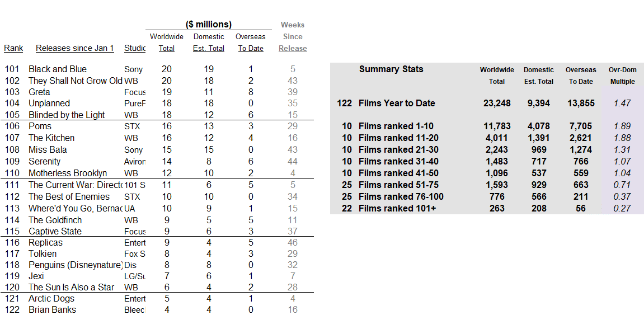This screenshot has width=644, height=315.
Task: Click Films Year to Date worldwide total 23,248
Action: (496, 103)
